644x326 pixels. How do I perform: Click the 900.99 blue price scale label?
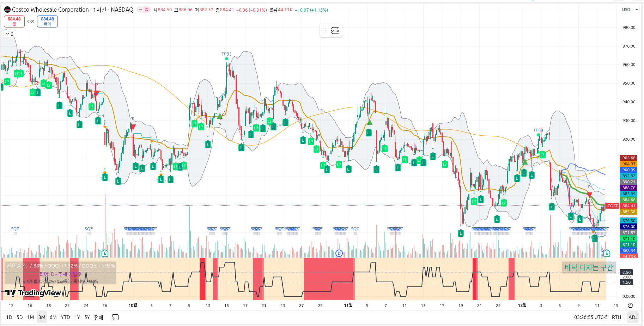(628, 170)
